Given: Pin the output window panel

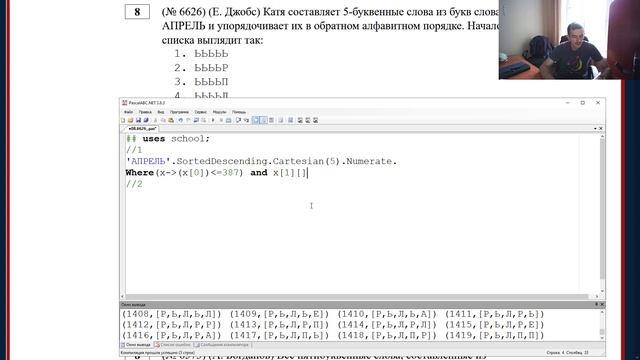Looking at the screenshot, I should tap(596, 304).
